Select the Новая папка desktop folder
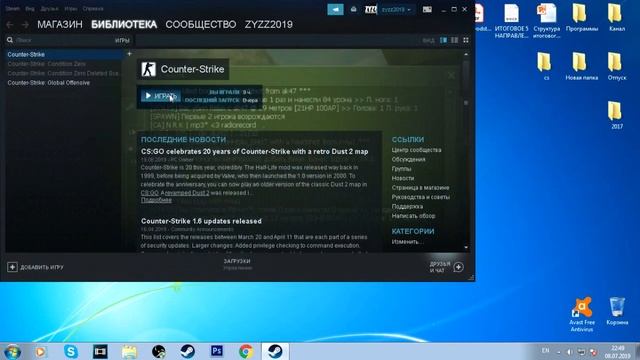The image size is (640, 360). point(582,67)
